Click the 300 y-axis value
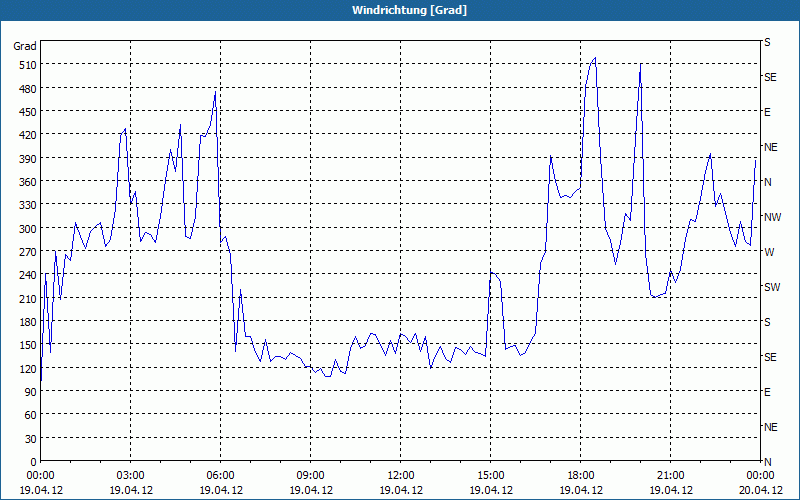800x500 pixels. coord(28,228)
